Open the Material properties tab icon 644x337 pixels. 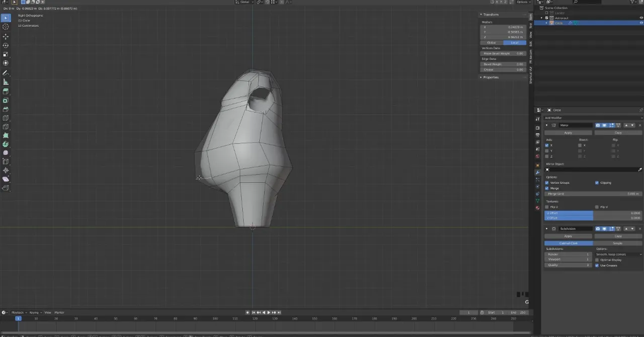[x=537, y=208]
